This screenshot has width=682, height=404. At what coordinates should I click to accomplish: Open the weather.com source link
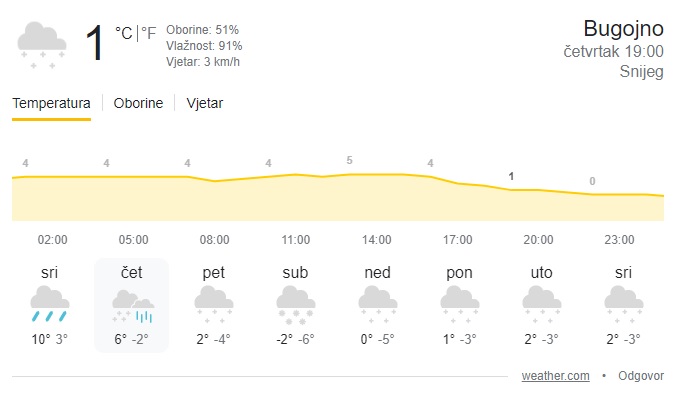[555, 376]
